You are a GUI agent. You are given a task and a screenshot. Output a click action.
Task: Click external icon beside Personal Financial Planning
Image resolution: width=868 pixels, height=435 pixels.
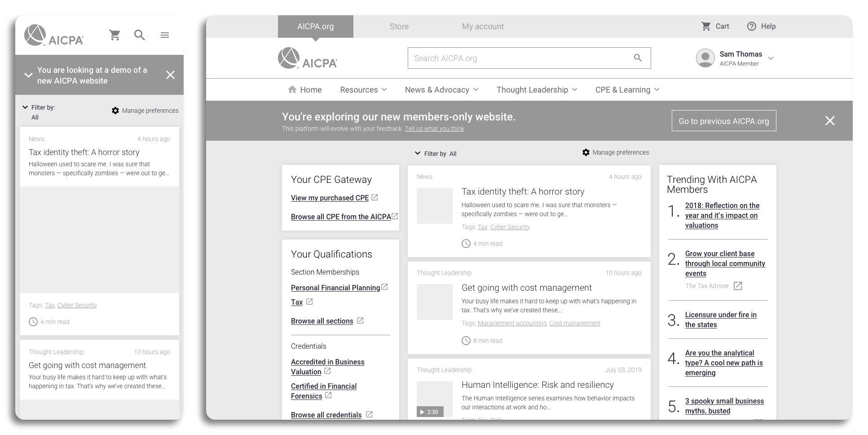384,287
